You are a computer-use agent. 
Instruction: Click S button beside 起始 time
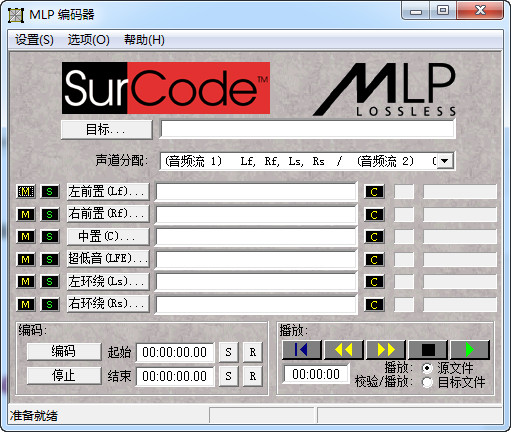(x=228, y=352)
